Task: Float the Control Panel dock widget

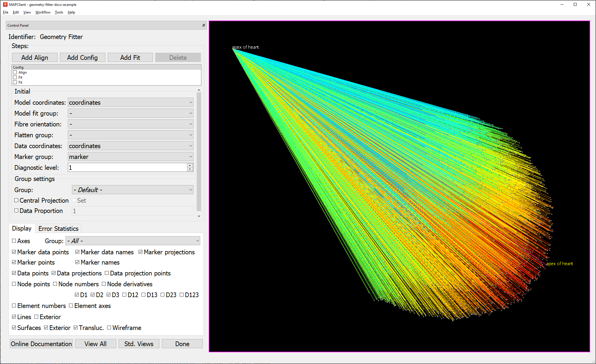Action: point(203,26)
